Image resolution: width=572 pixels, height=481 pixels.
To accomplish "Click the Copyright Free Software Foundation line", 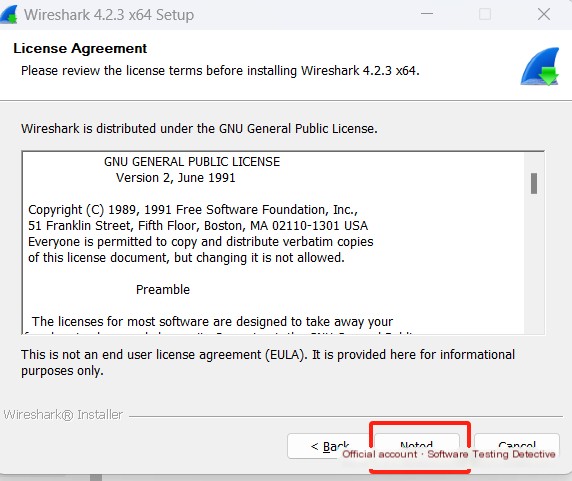I will pyautogui.click(x=193, y=210).
